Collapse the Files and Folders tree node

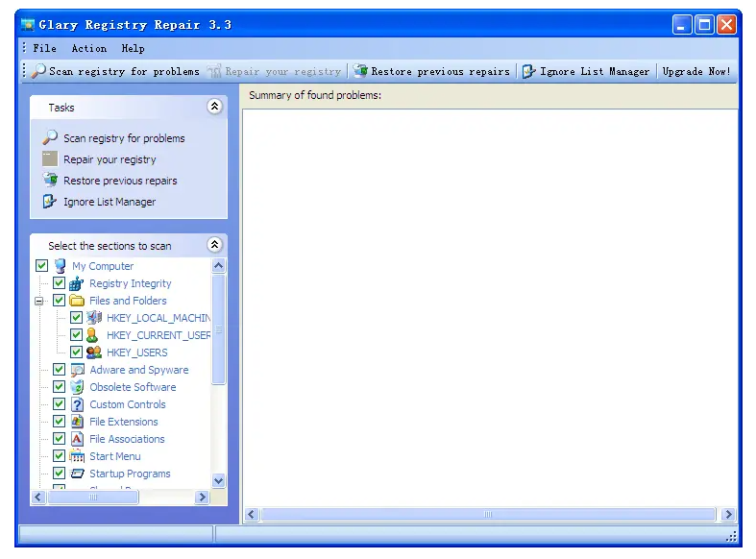pyautogui.click(x=39, y=302)
